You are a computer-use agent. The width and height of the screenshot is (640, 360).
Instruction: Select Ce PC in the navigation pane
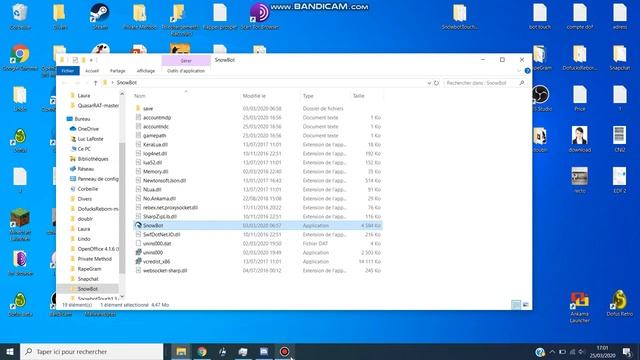(x=84, y=149)
